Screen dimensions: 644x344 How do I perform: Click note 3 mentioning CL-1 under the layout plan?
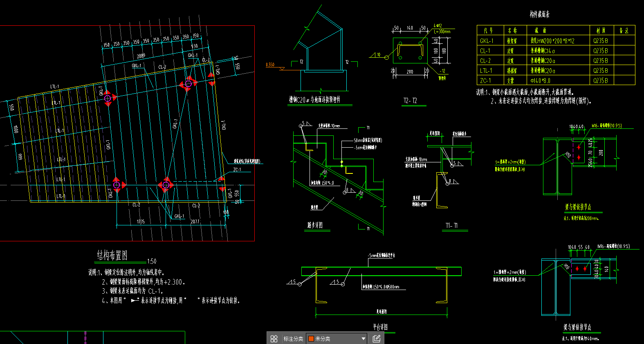(132, 291)
